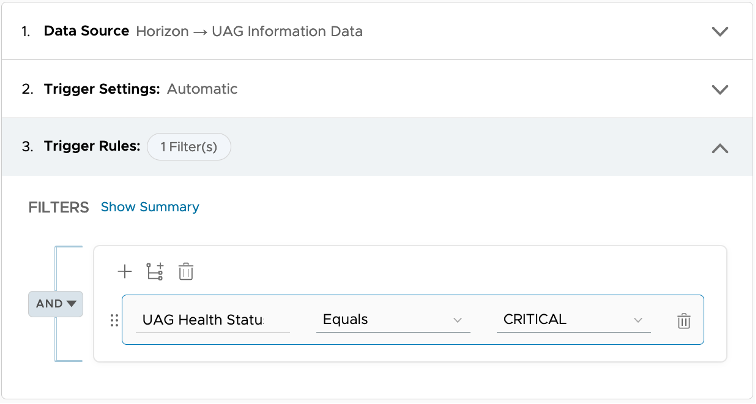Click the Horizon UAG Information Data text
The width and height of the screenshot is (756, 404).
[x=249, y=31]
